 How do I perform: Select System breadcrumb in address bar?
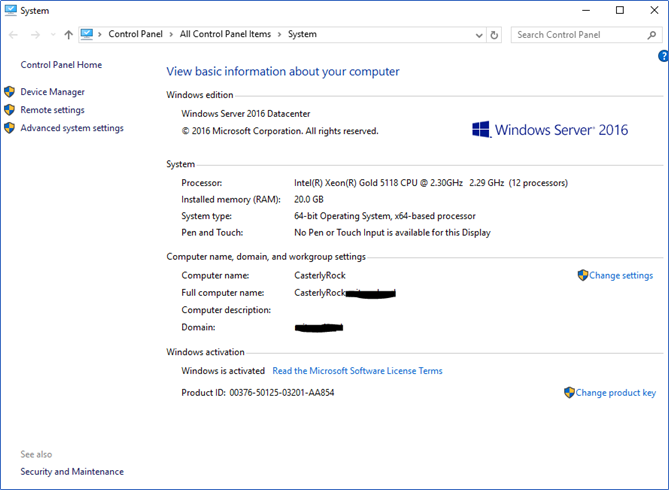click(302, 34)
